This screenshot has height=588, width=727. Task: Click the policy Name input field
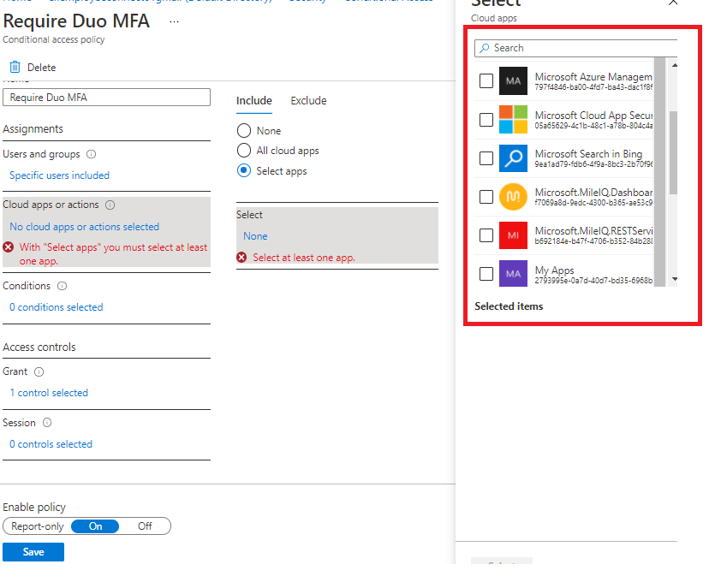[107, 98]
